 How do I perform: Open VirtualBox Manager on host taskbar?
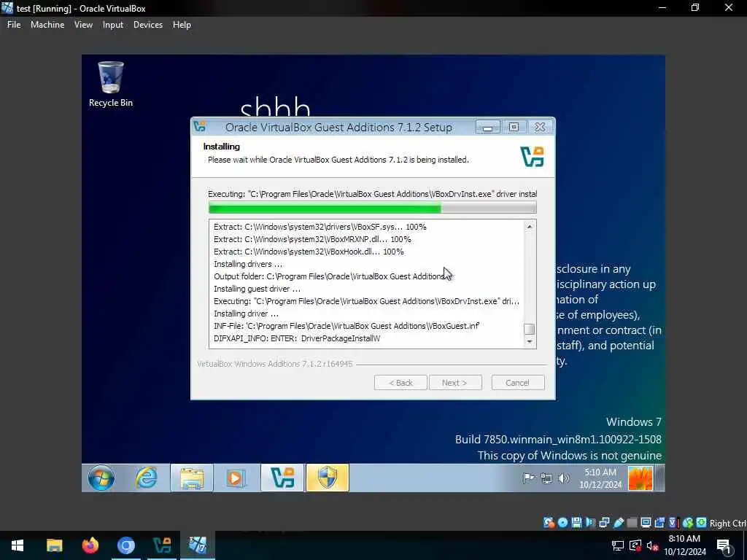[x=162, y=545]
